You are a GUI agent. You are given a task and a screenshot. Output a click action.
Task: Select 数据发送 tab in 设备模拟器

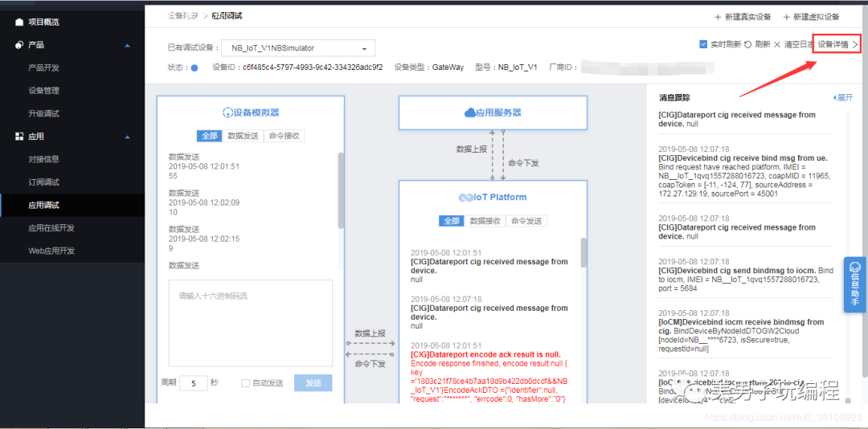[243, 137]
